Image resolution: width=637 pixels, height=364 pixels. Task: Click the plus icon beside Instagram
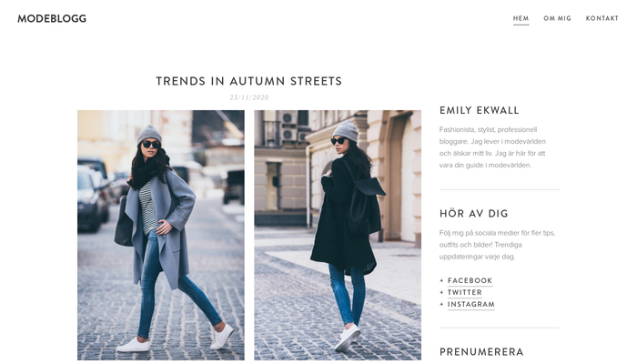pyautogui.click(x=441, y=304)
